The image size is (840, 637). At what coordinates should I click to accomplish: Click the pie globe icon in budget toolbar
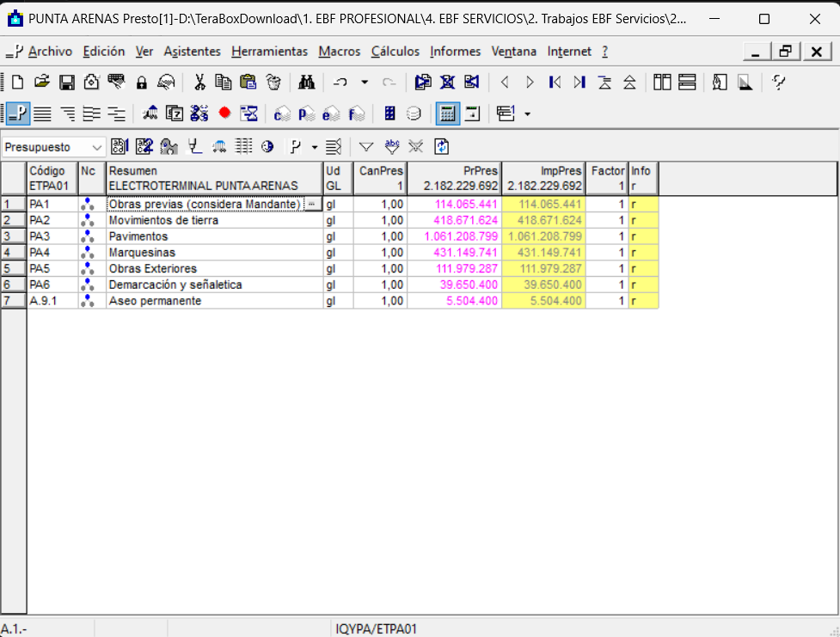(267, 146)
